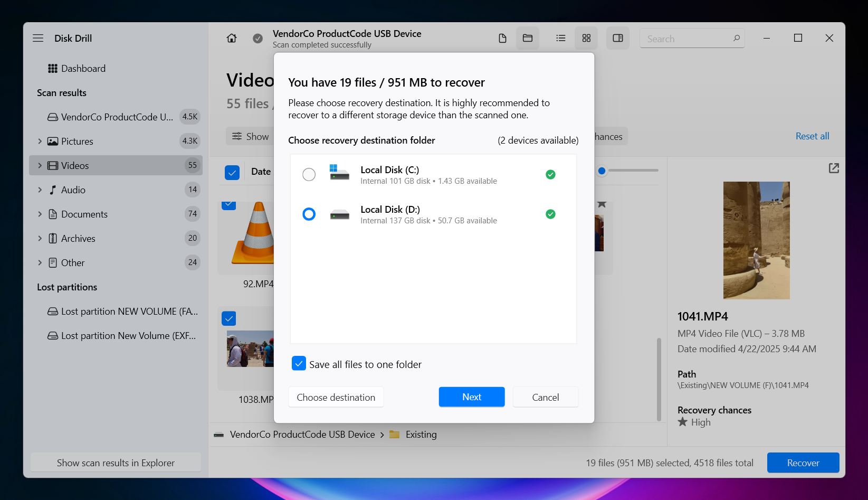The image size is (868, 500).
Task: Click the Cancel button
Action: tap(546, 397)
